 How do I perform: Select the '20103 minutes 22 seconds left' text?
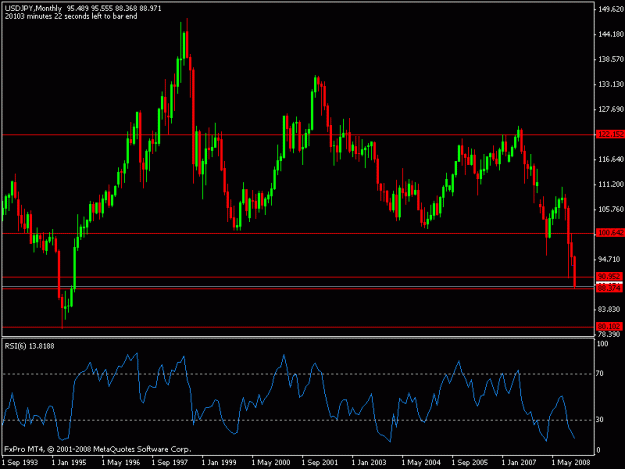[53, 16]
